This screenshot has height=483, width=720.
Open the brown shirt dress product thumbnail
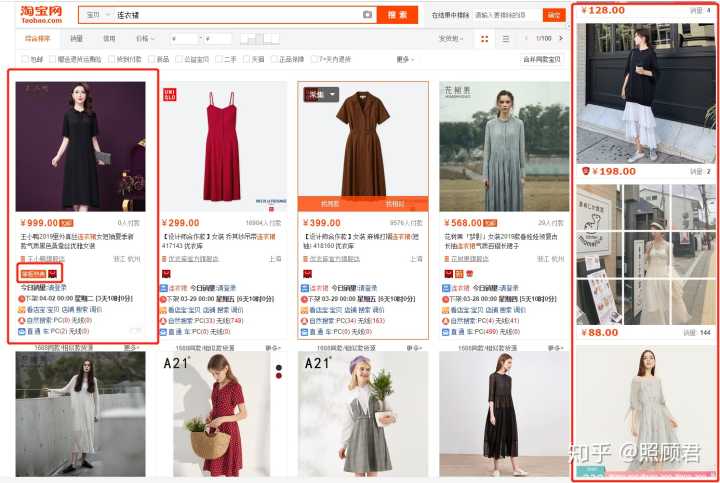(x=362, y=146)
